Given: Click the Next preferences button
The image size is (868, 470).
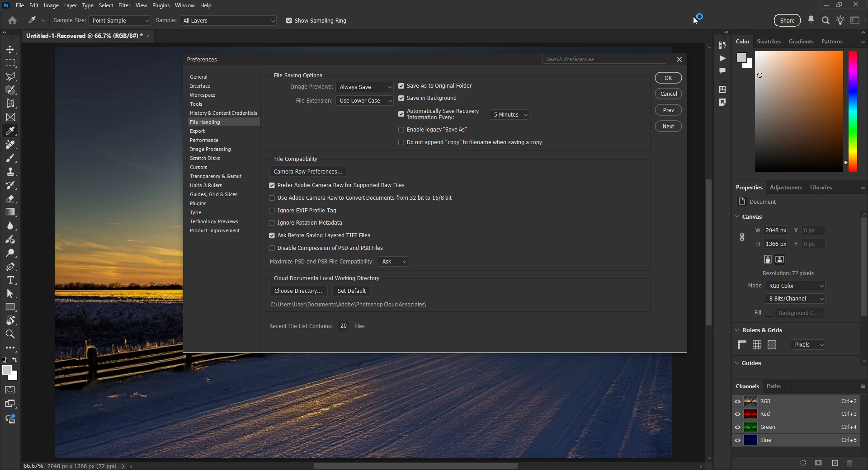Looking at the screenshot, I should [668, 127].
